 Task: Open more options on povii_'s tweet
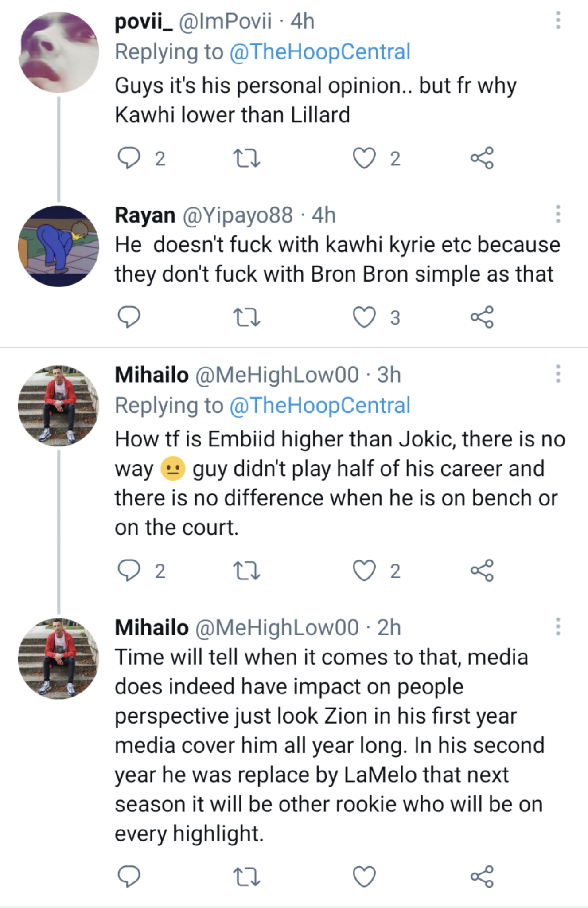point(558,20)
